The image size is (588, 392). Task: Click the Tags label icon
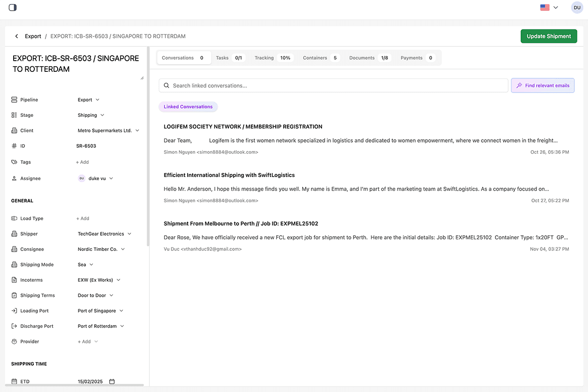pos(14,162)
